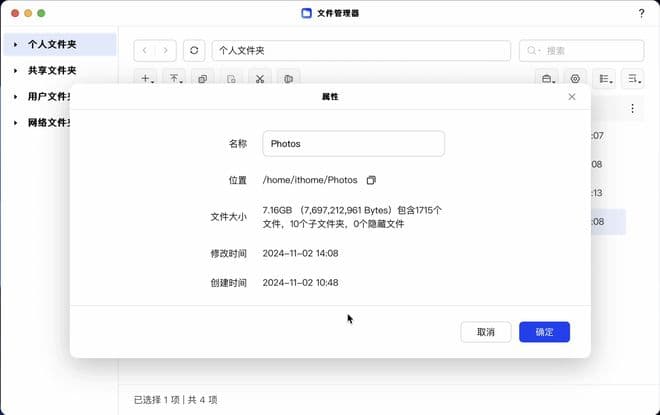The height and width of the screenshot is (415, 660).
Task: Open the sort order dropdown
Action: click(632, 78)
